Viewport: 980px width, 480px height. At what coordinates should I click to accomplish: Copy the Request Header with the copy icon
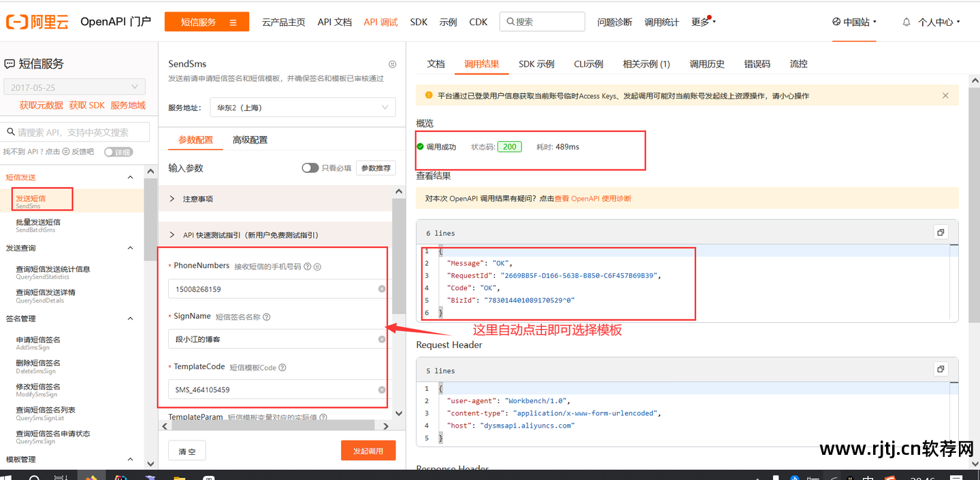tap(941, 369)
